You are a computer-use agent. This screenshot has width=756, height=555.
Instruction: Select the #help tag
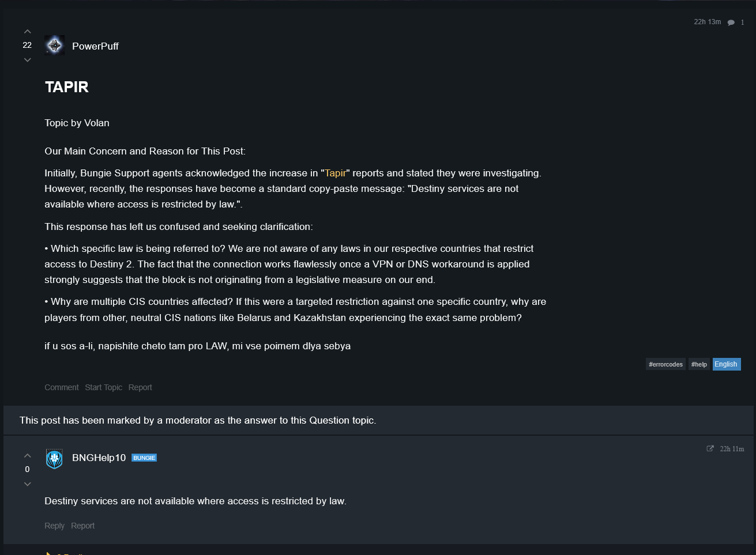[x=699, y=364]
